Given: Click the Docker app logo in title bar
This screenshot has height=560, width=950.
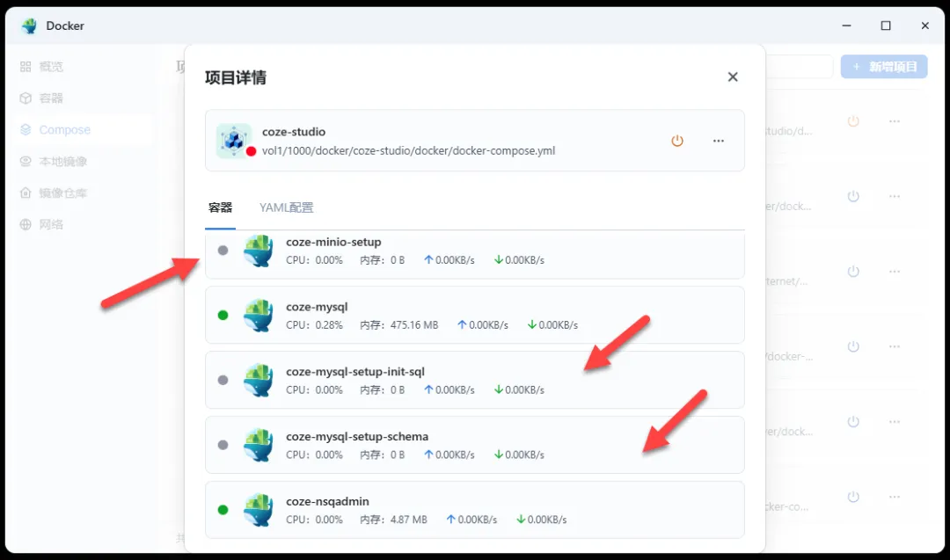Looking at the screenshot, I should 29,26.
